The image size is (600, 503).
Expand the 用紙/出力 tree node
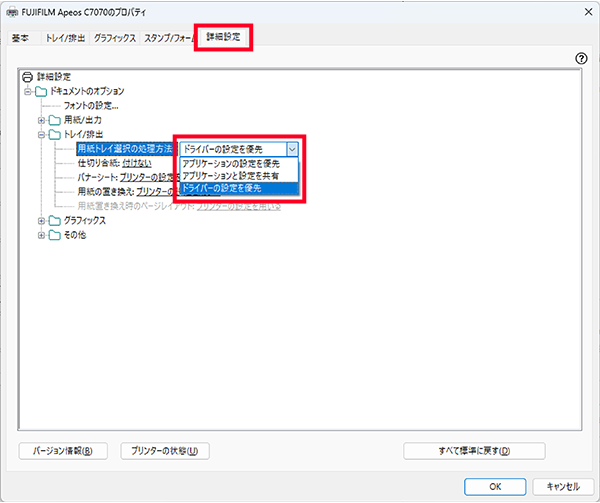tap(41, 120)
